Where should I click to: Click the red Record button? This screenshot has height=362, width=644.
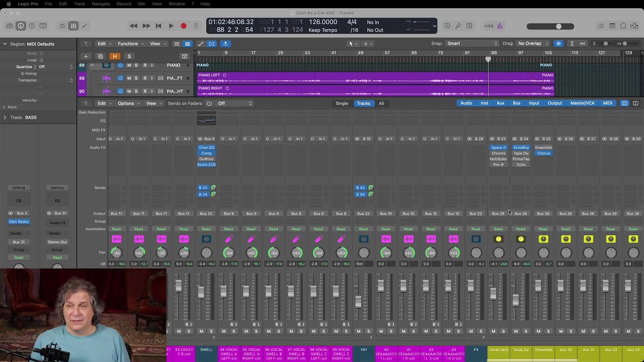click(x=184, y=26)
